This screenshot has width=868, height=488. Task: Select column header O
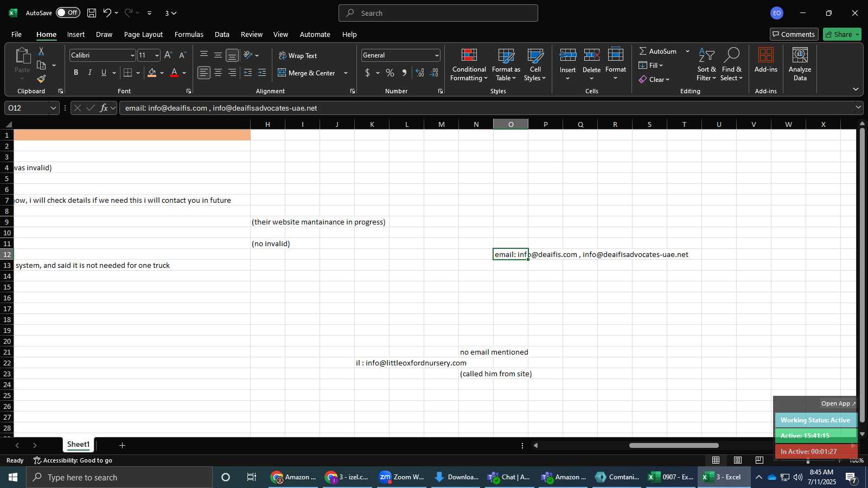pyautogui.click(x=510, y=124)
